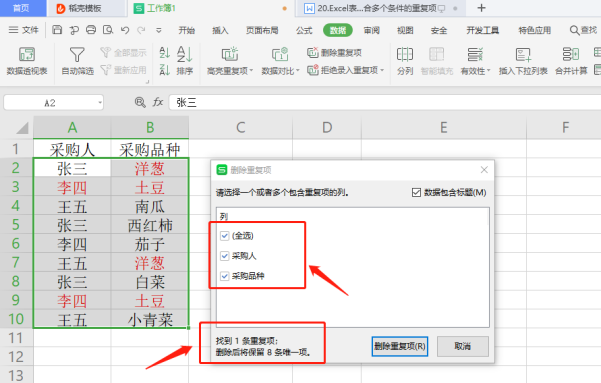Toggle the (全选) checkbox
The image size is (601, 383).
pos(225,236)
